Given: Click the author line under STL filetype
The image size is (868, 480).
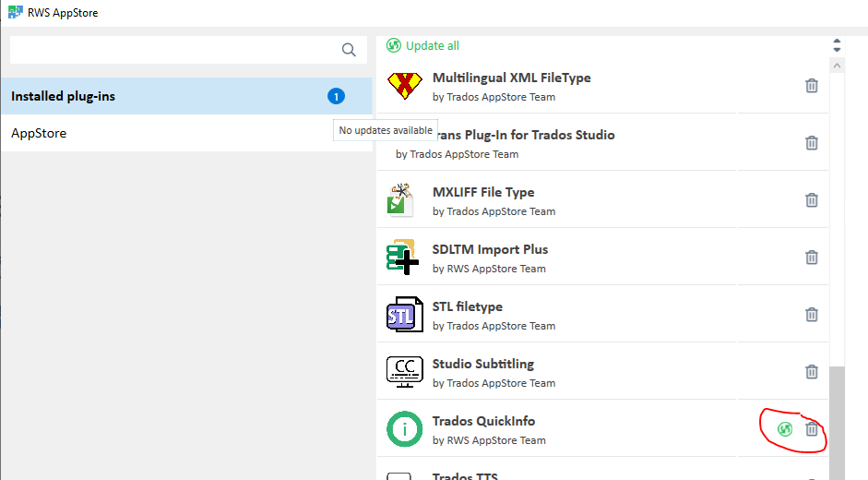Looking at the screenshot, I should coord(493,326).
